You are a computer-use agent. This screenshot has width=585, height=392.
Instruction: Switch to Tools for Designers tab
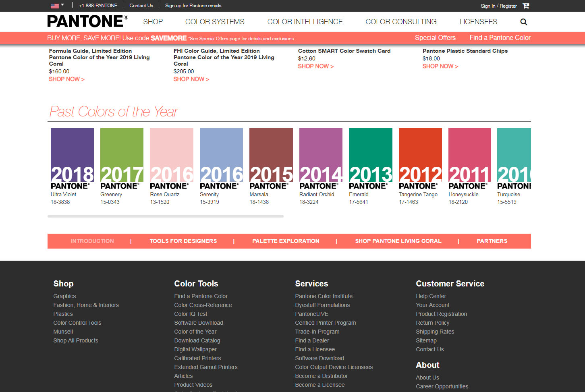pos(183,241)
